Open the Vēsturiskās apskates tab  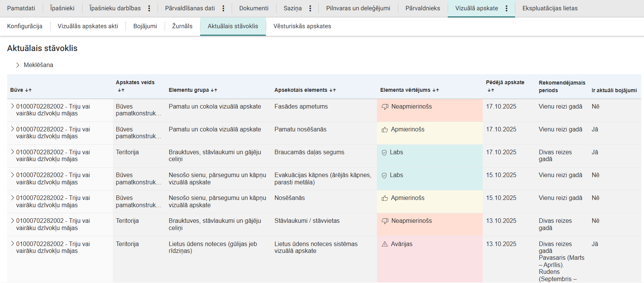coord(302,26)
